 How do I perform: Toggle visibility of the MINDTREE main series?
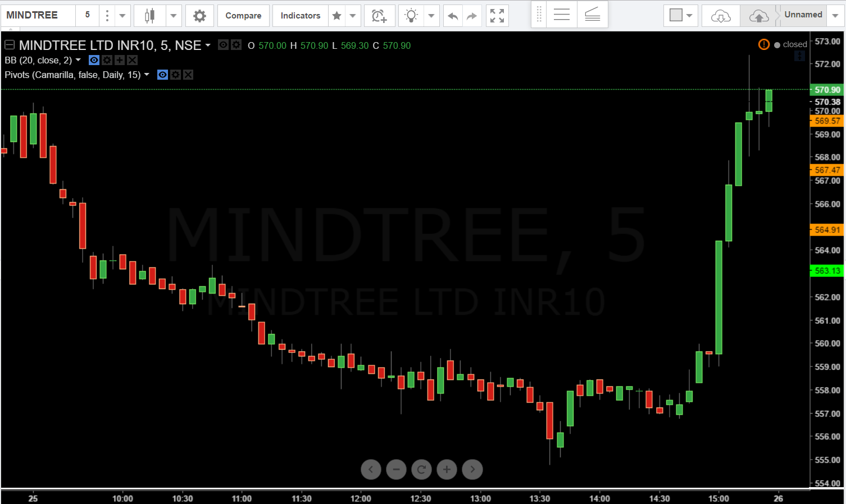[223, 45]
